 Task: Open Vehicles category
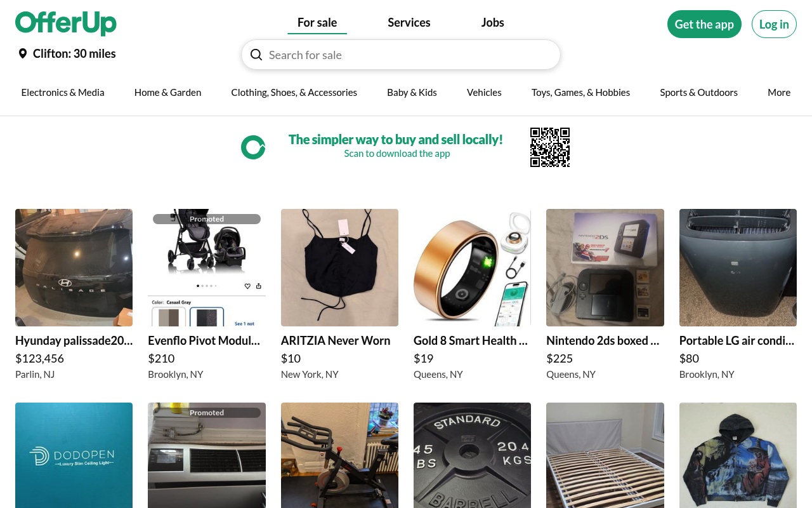[x=485, y=93]
